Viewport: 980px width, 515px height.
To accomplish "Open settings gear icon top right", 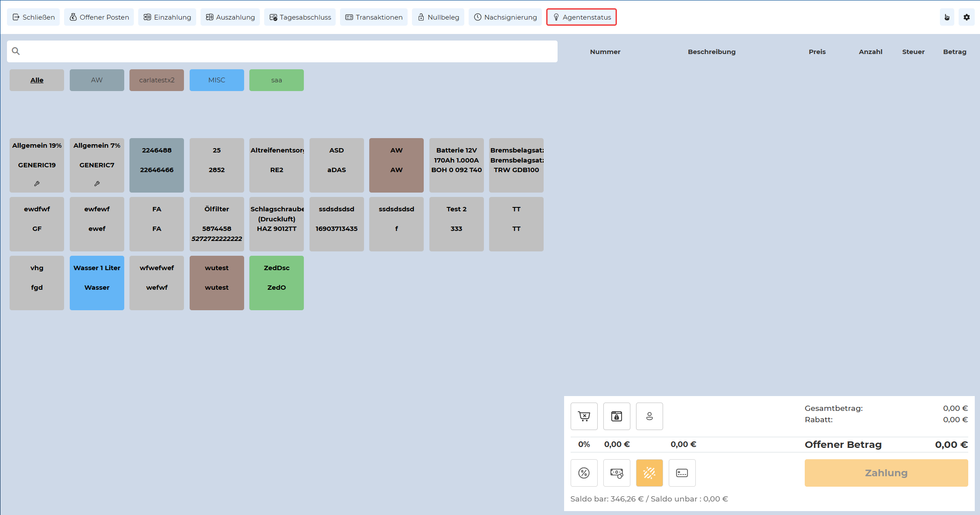I will [x=966, y=17].
